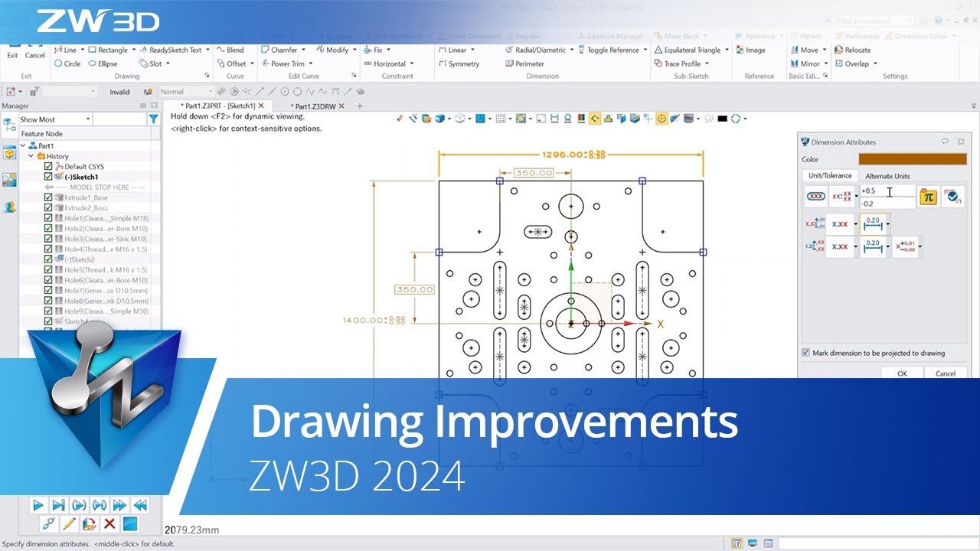
Task: Click the Overlap settings tool
Action: pyautogui.click(x=851, y=64)
